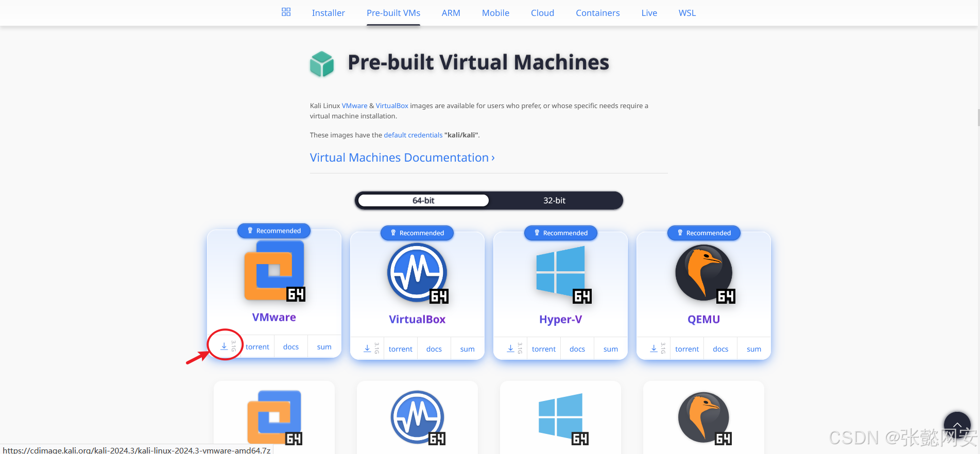Download the VirtualBox image via arrow icon

(x=367, y=348)
